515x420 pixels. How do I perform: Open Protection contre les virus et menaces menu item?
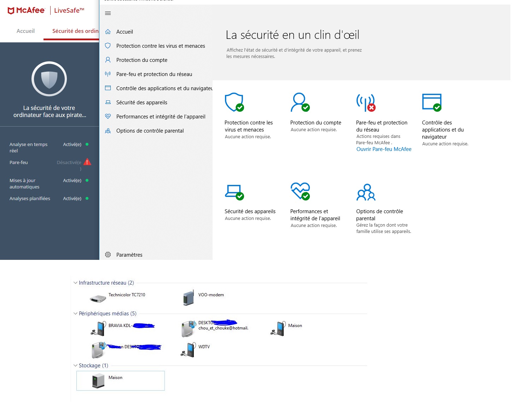pyautogui.click(x=161, y=46)
